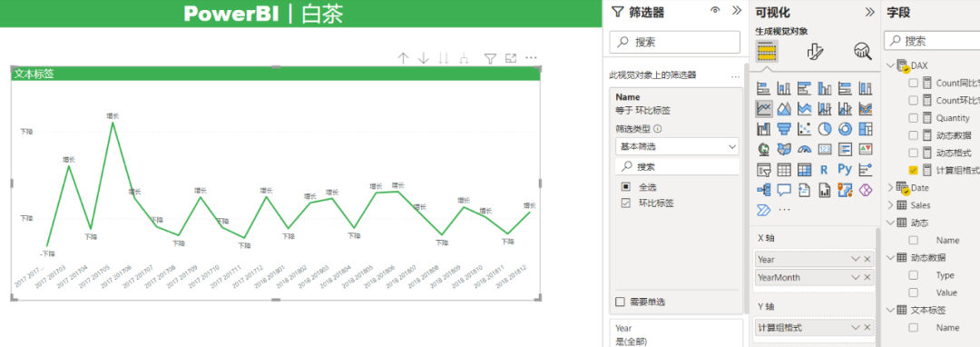The height and width of the screenshot is (347, 980).
Task: Collapse the DAX table group
Action: [891, 65]
